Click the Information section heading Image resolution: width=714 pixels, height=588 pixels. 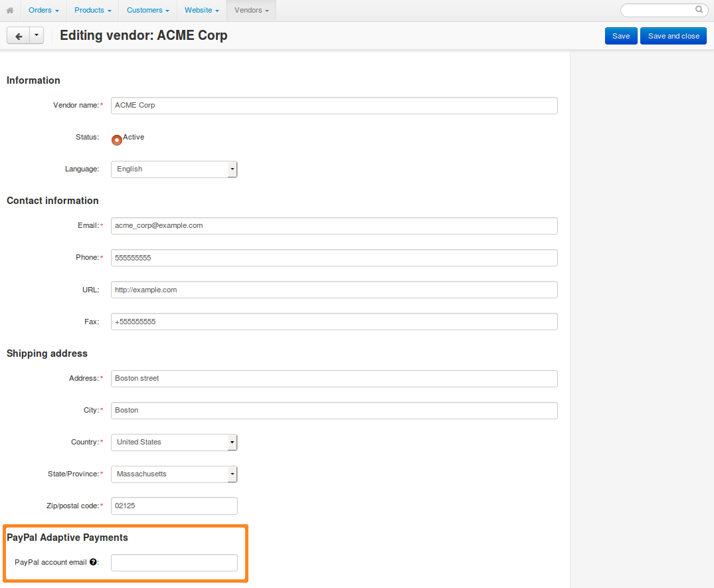pos(33,80)
